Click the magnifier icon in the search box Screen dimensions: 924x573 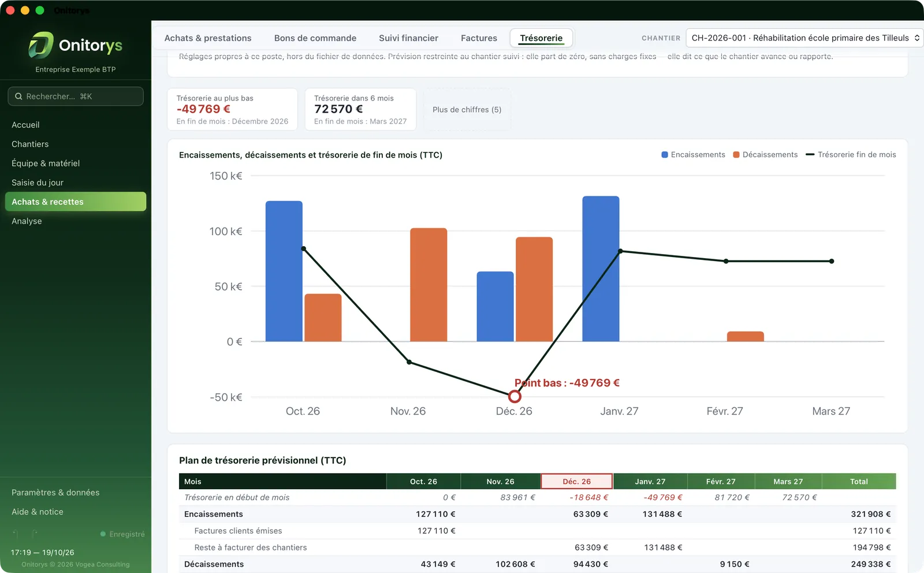pyautogui.click(x=18, y=96)
